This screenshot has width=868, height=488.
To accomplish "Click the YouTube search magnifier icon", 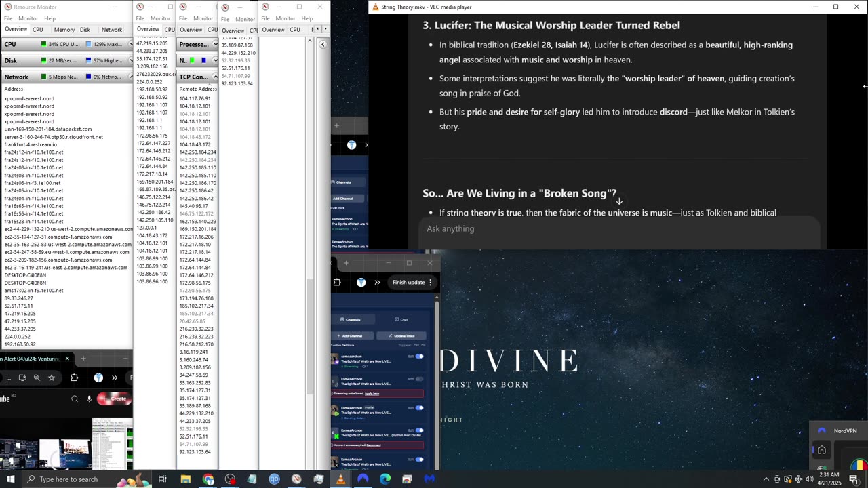I will click(x=75, y=399).
